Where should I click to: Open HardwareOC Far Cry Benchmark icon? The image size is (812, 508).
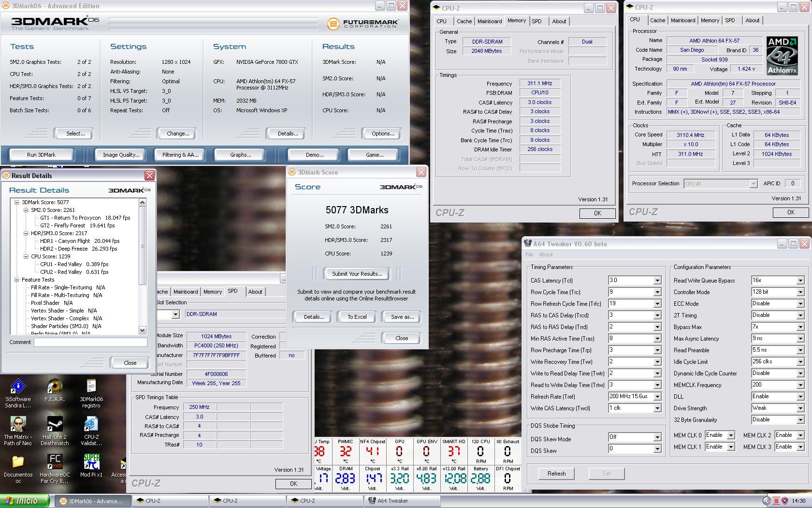coord(55,463)
